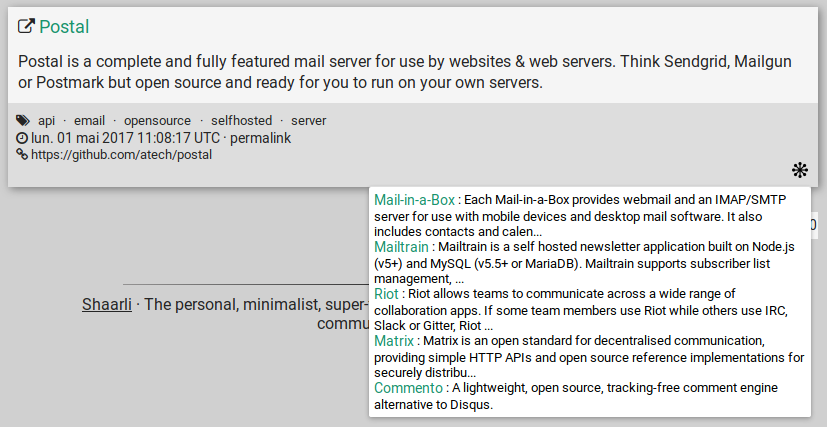Open the Matrix related link
This screenshot has width=827, height=427.
click(394, 341)
